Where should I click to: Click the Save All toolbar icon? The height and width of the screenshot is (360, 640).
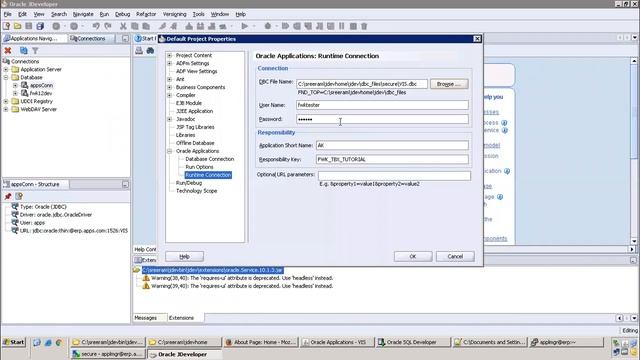(40, 26)
